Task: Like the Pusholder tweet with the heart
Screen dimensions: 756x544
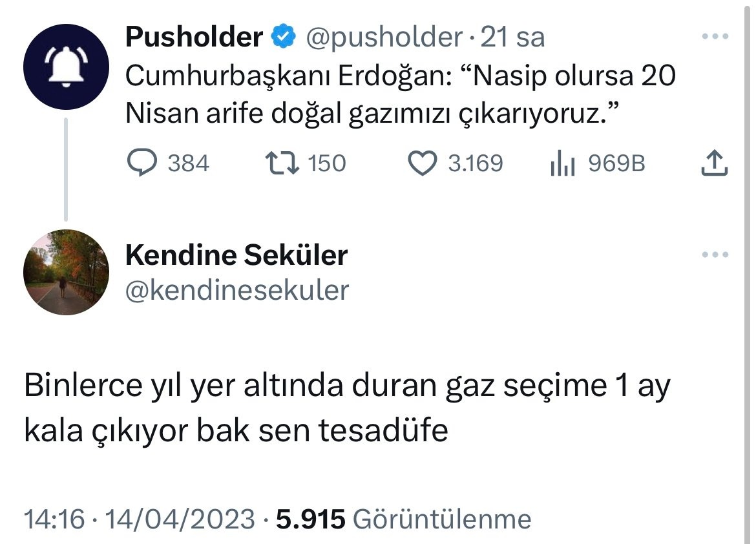Action: point(424,163)
